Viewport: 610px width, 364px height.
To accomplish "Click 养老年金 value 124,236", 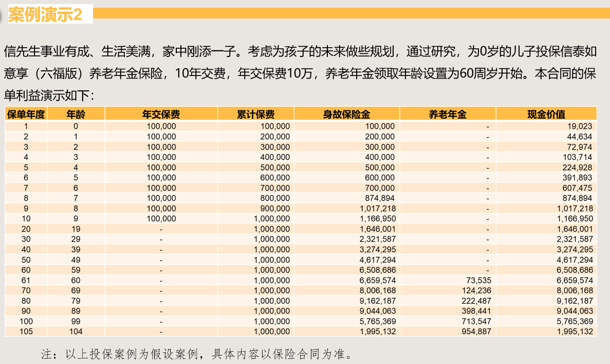I will click(476, 291).
